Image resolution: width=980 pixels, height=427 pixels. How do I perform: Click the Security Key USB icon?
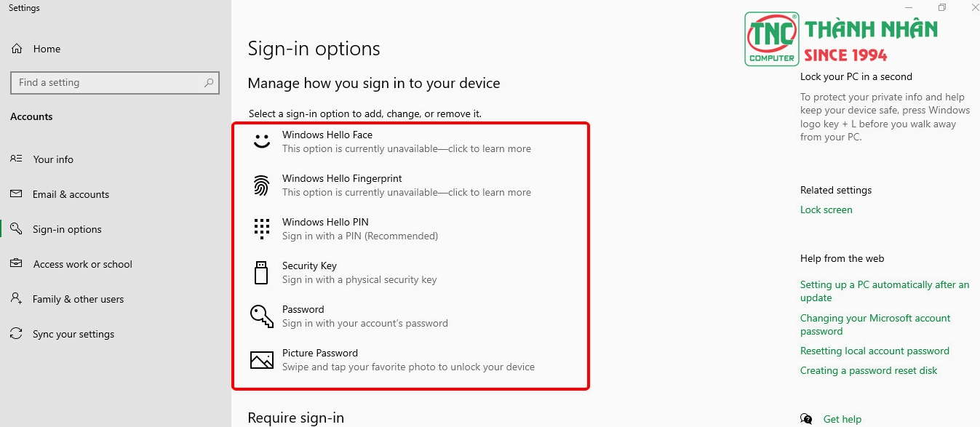coord(261,272)
